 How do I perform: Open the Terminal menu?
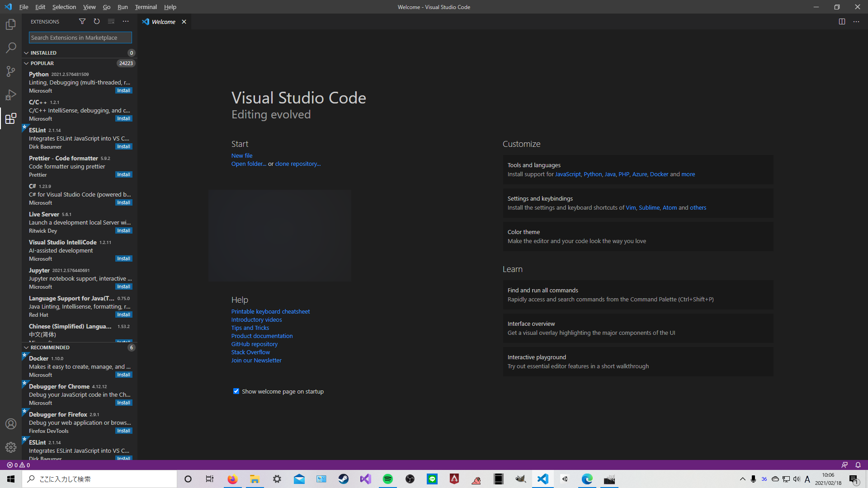click(x=146, y=7)
